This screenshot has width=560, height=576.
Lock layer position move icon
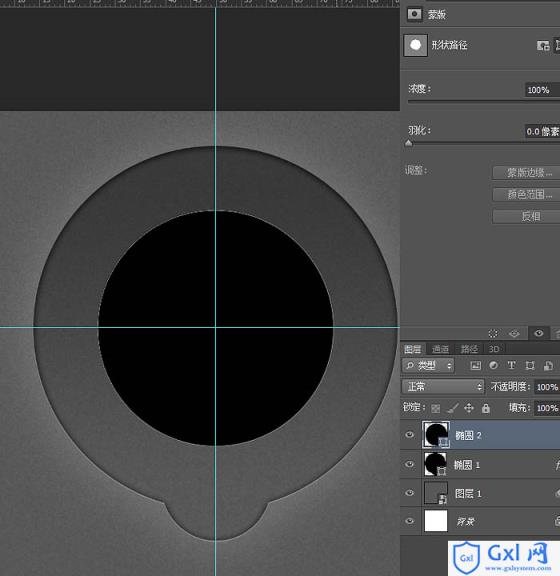click(469, 408)
